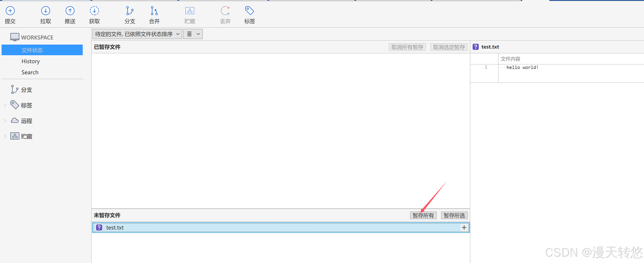This screenshot has width=644, height=263.
Task: Expand the 贮藏 (Stashes) sidebar section
Action: pyautogui.click(x=5, y=137)
